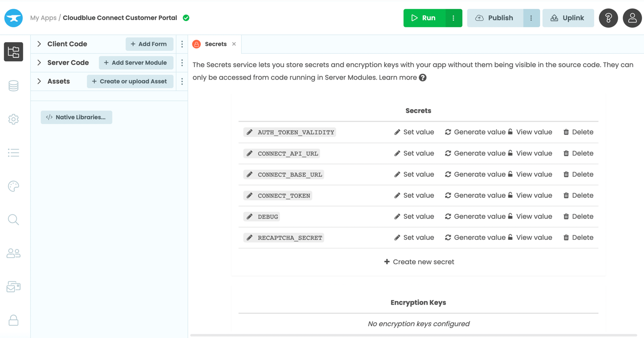Viewport: 644px width, 338px height.
Task: Click Create or upload Asset button
Action: tap(130, 81)
